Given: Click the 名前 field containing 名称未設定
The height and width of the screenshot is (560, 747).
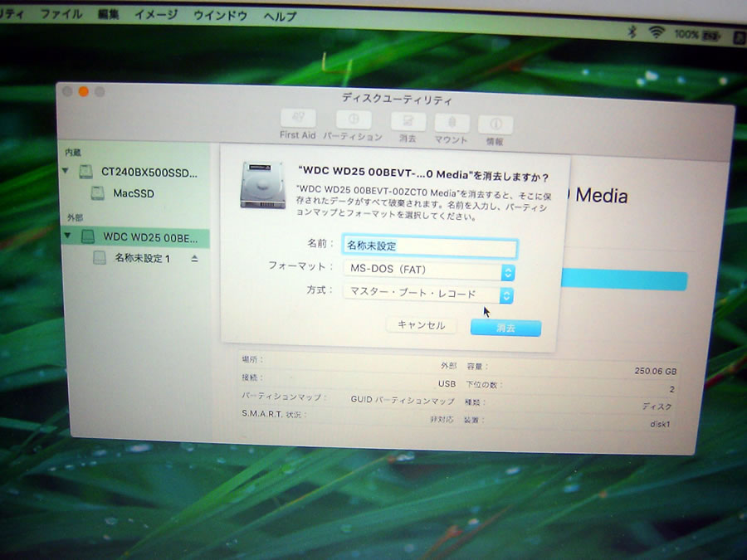Looking at the screenshot, I should point(430,247).
